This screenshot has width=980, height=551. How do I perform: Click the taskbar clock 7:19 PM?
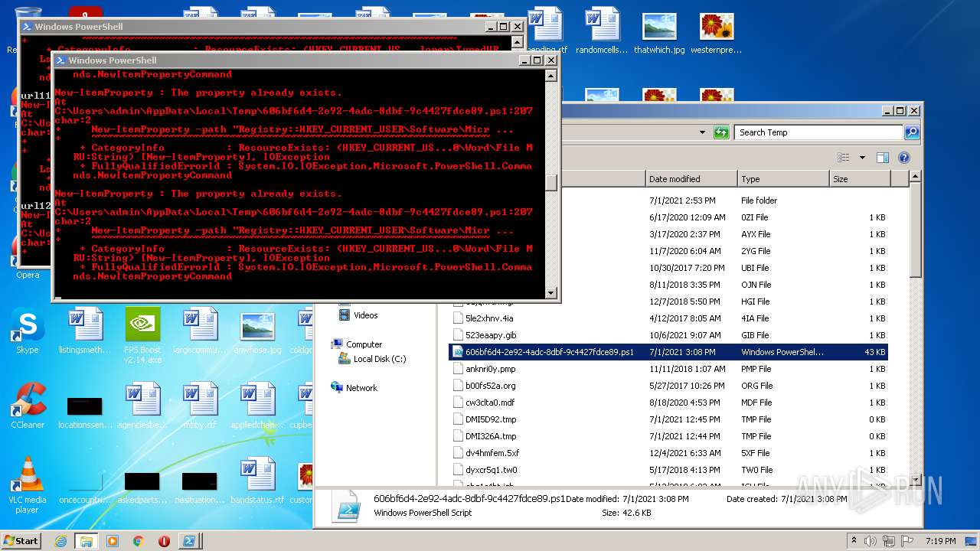click(940, 540)
